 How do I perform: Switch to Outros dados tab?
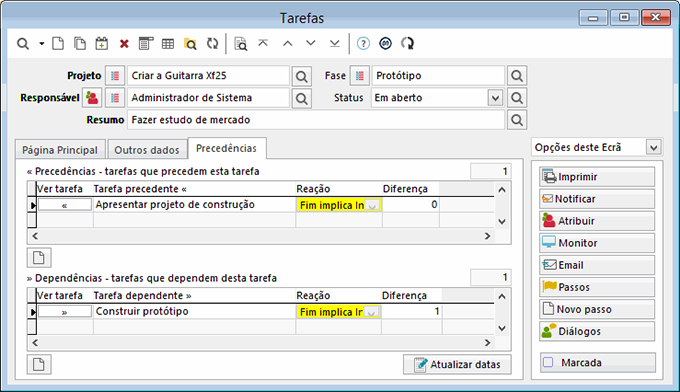(x=147, y=150)
